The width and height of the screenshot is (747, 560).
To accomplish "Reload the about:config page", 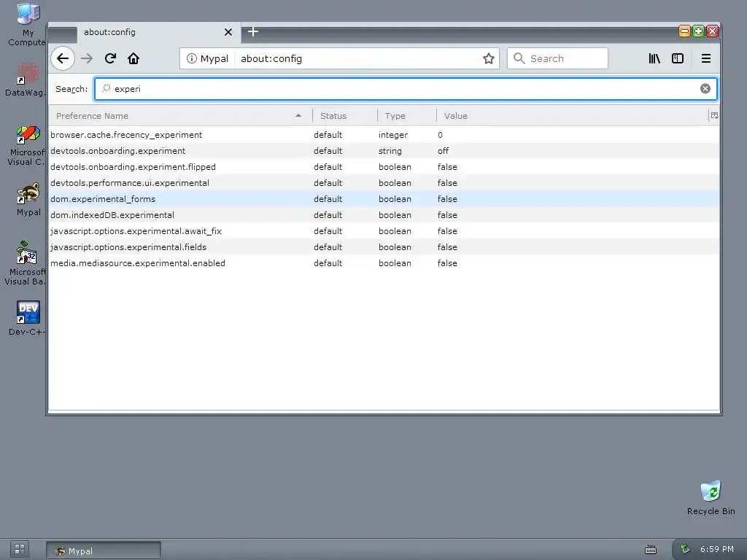I will pyautogui.click(x=111, y=58).
